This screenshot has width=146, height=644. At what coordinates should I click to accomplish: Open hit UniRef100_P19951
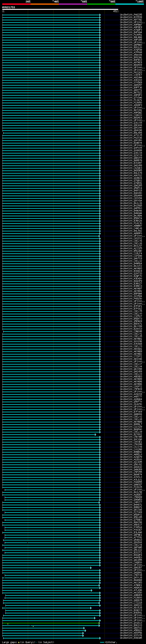131,35
